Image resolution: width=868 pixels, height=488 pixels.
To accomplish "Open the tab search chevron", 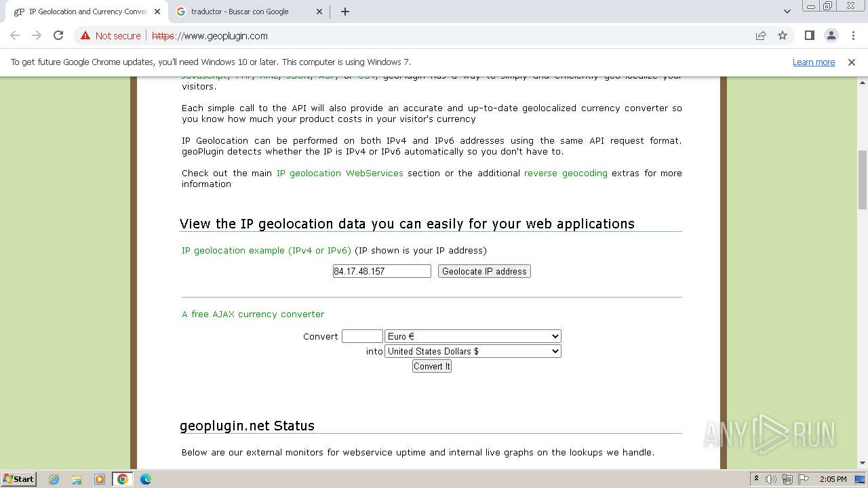I will point(787,12).
